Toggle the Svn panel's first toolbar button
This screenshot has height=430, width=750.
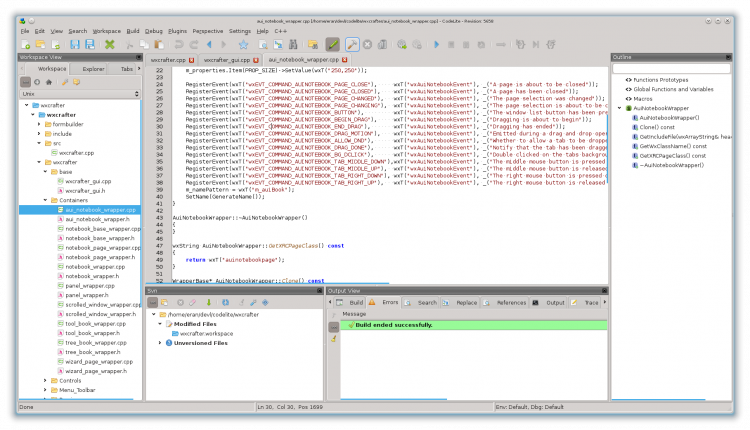point(153,302)
